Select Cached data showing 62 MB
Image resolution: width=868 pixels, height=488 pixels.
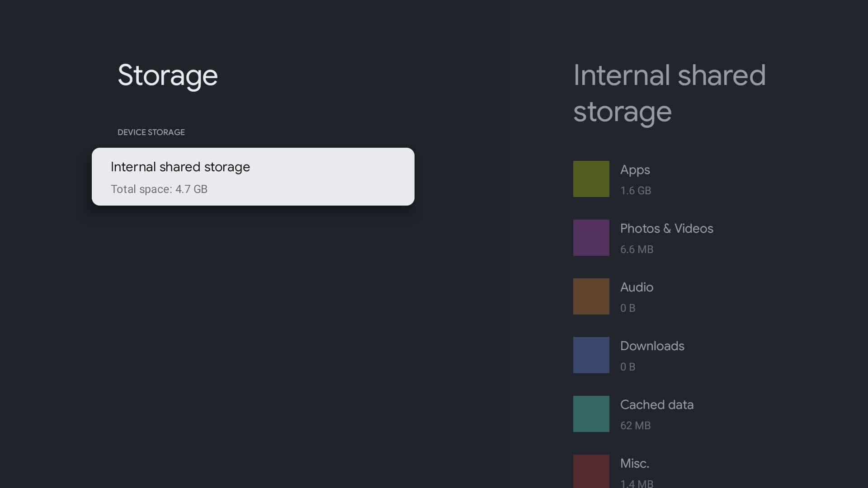(x=656, y=413)
